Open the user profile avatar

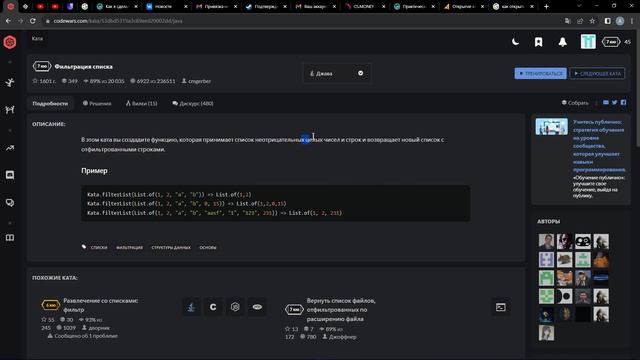[x=588, y=42]
